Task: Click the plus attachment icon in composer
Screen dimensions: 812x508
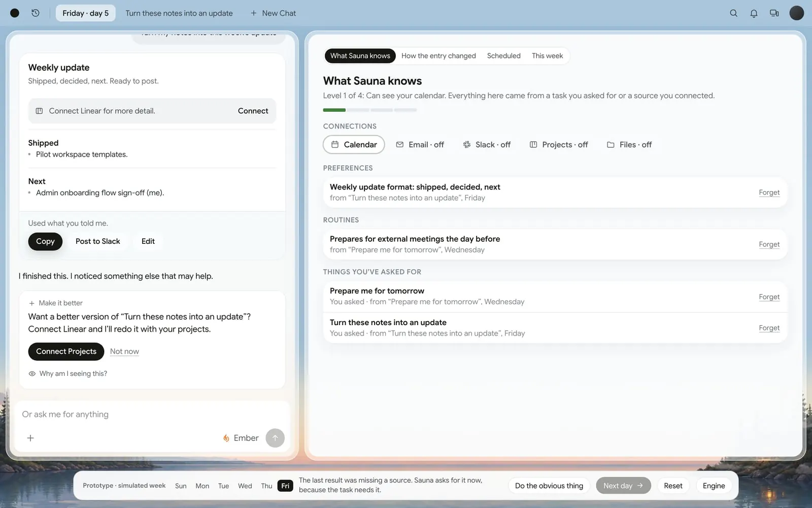Action: point(30,438)
